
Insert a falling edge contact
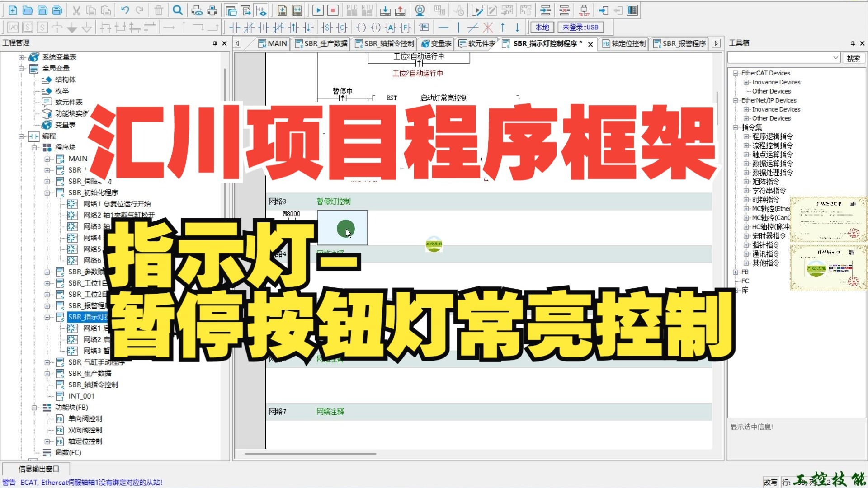coord(309,28)
